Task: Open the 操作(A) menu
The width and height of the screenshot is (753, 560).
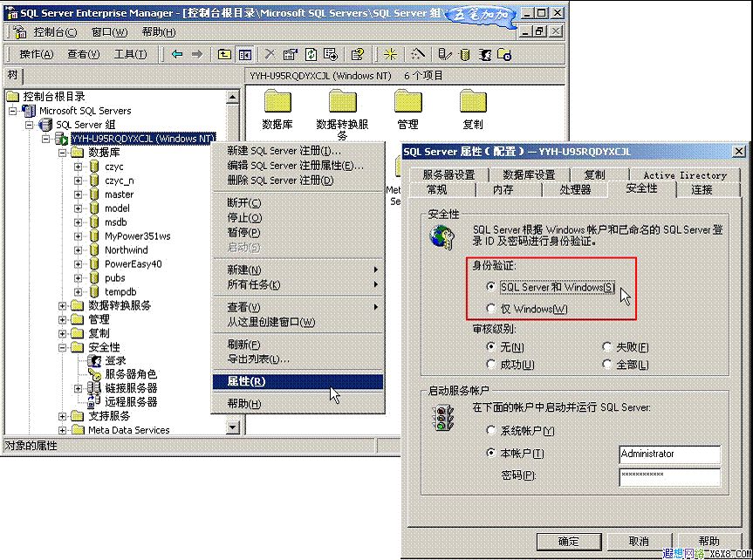Action: point(37,54)
